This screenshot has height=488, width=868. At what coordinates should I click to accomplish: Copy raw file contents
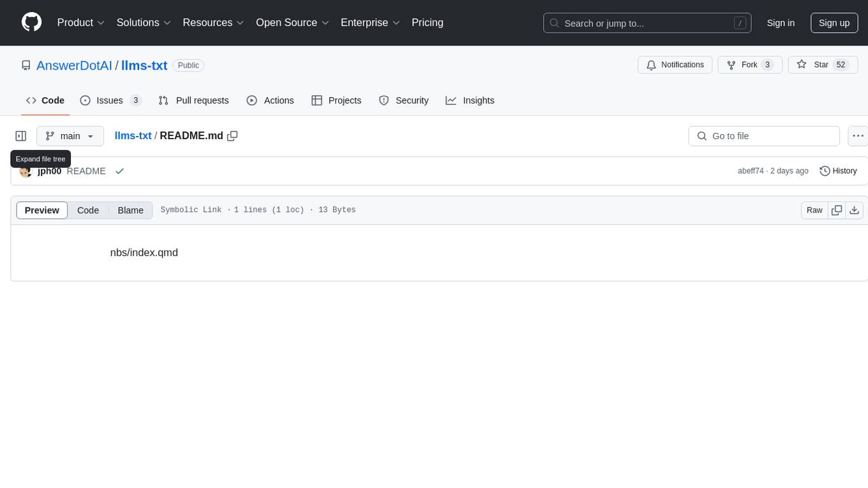tap(837, 210)
